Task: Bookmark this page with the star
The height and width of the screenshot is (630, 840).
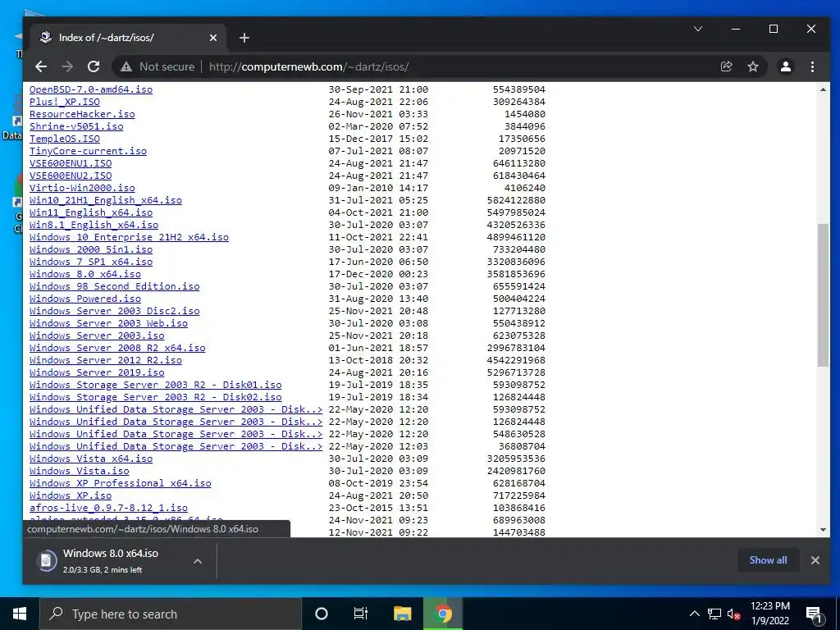Action: tap(753, 66)
